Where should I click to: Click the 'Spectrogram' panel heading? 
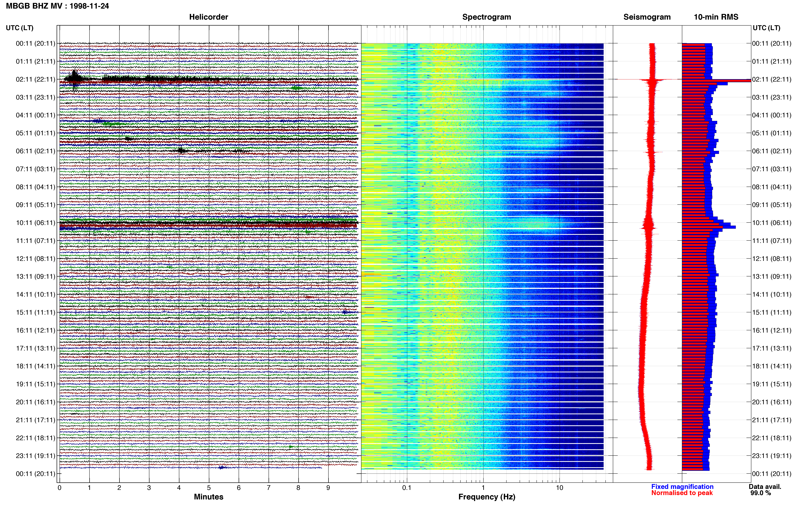coord(487,17)
